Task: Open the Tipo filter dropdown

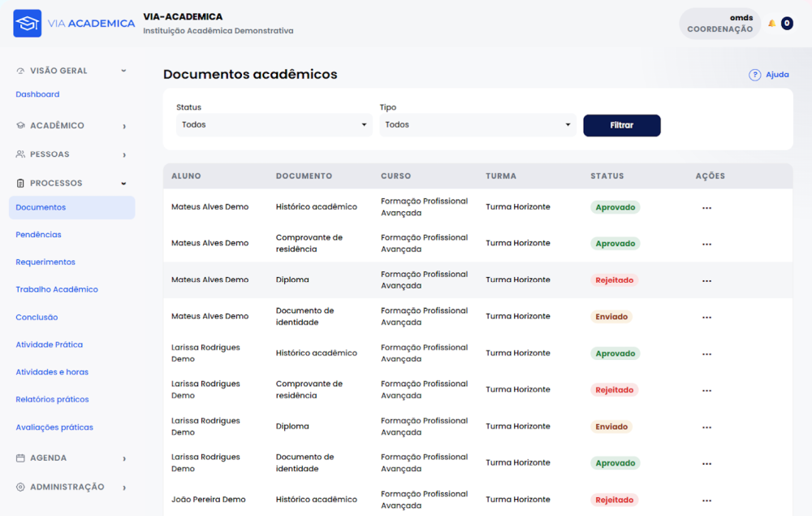Action: tap(477, 125)
